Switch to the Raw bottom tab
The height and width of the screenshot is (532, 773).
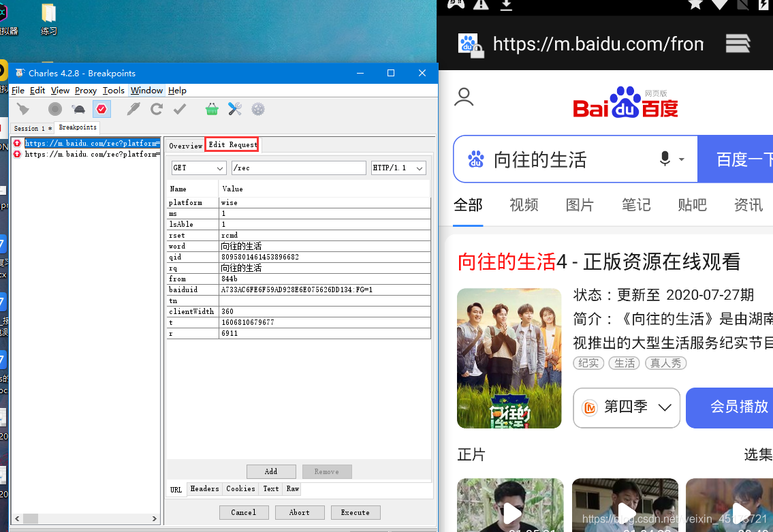pos(292,488)
